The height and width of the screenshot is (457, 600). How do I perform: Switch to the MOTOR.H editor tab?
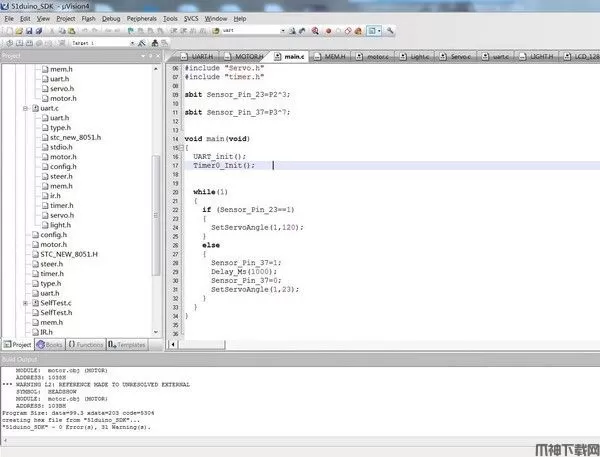248,57
